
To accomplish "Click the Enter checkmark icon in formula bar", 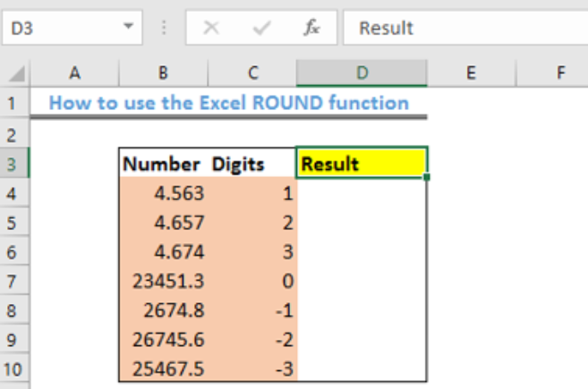I will [x=261, y=28].
